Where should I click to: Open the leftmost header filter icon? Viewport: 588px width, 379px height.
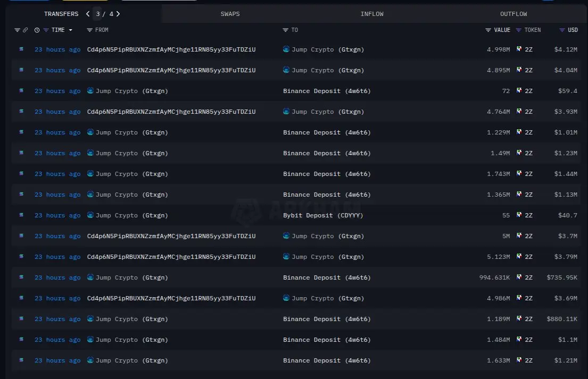pos(17,30)
